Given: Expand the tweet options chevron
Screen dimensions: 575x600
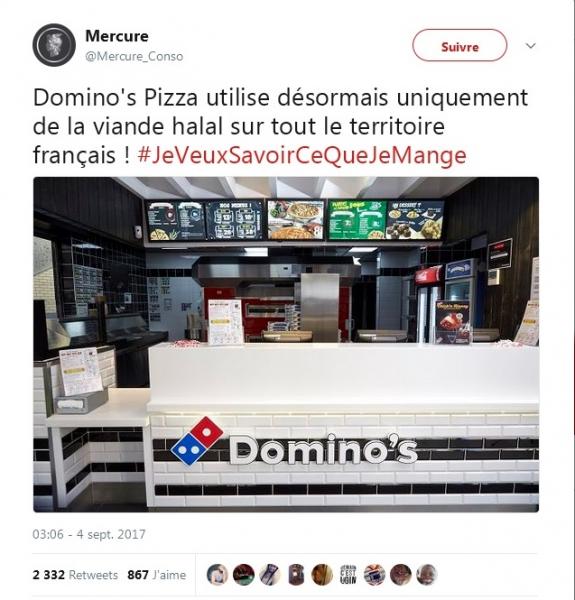Looking at the screenshot, I should [x=531, y=46].
